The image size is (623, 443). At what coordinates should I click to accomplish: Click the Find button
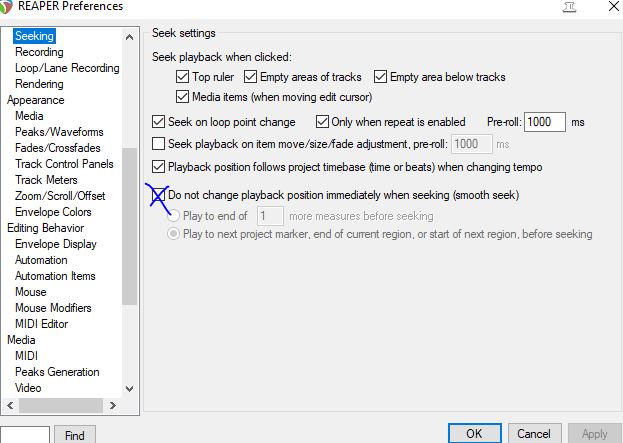coord(75,435)
